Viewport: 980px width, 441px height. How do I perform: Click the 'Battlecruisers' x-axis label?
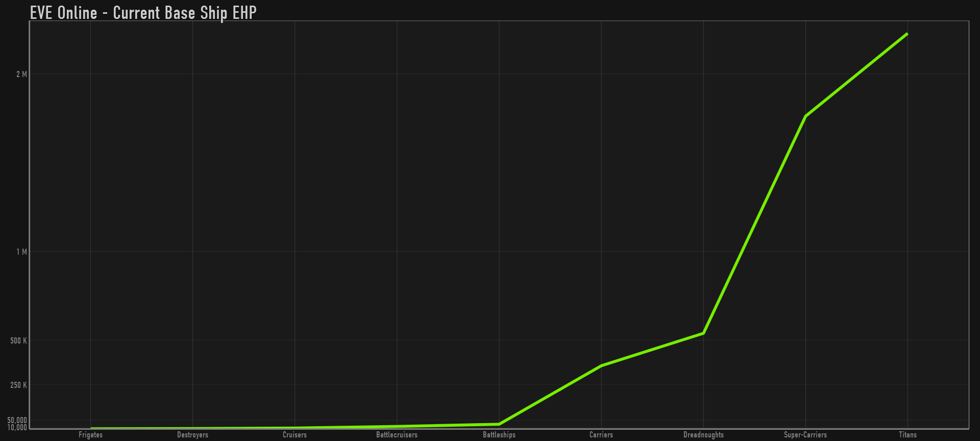tap(397, 435)
